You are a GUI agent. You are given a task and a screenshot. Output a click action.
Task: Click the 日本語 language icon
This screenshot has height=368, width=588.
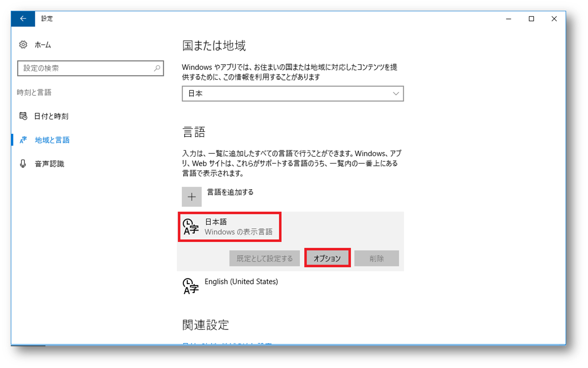(191, 227)
